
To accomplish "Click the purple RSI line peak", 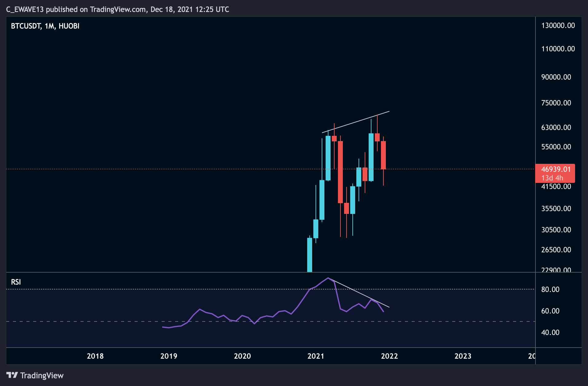I will point(328,278).
